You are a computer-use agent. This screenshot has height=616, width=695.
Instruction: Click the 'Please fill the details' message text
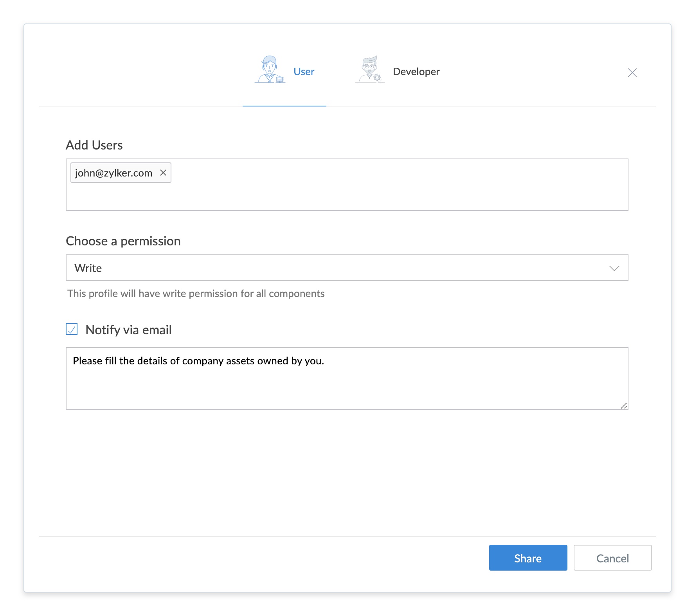pos(198,361)
